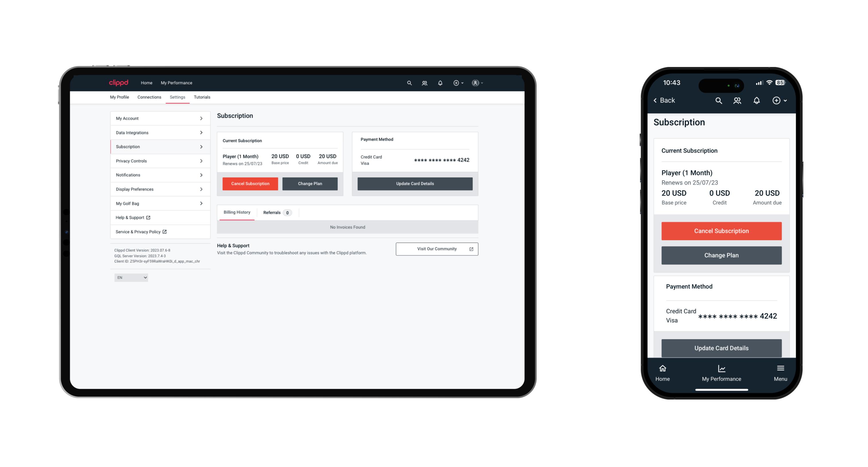The height and width of the screenshot is (467, 868).
Task: Click the Clippd home logo icon
Action: (119, 83)
